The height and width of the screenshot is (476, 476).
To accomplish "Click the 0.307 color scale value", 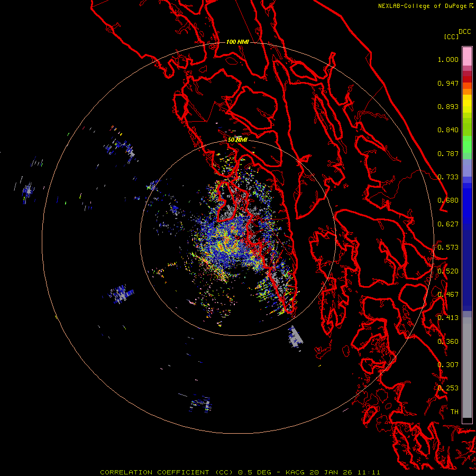I will 448,365.
